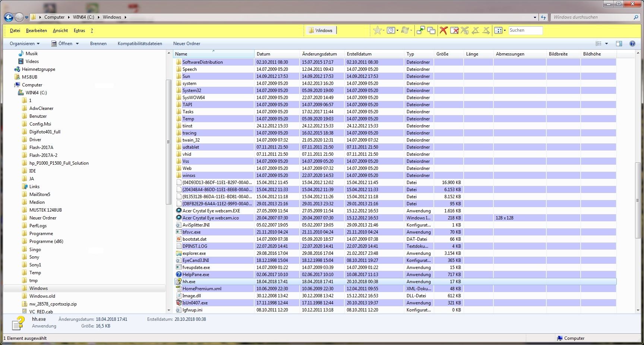Select Videos in the navigation tree
This screenshot has height=345, width=644.
pyautogui.click(x=32, y=61)
